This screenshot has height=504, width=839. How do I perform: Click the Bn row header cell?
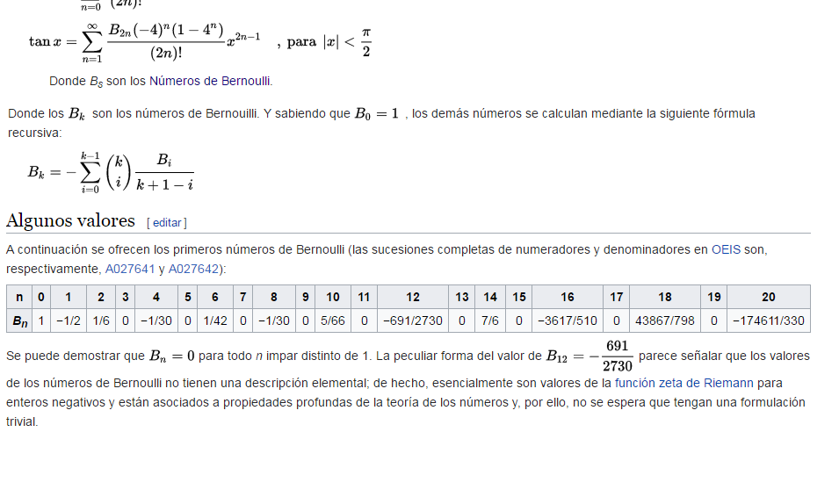pyautogui.click(x=19, y=321)
